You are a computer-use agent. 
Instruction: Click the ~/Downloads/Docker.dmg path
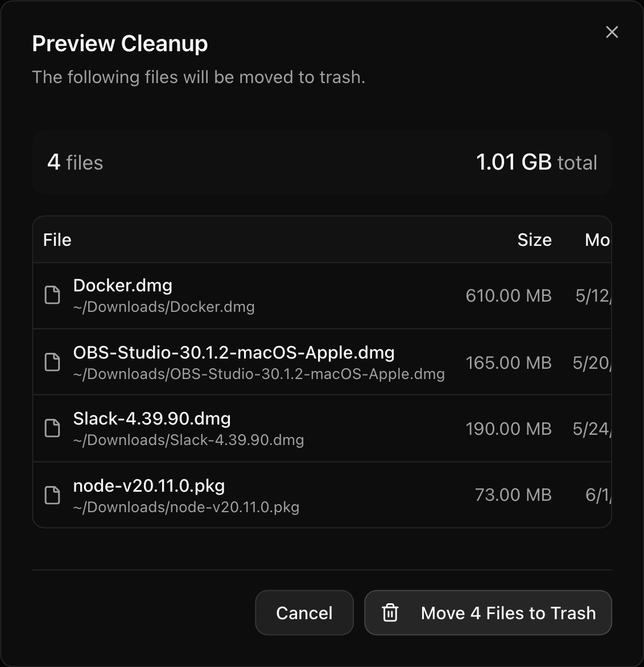(164, 307)
